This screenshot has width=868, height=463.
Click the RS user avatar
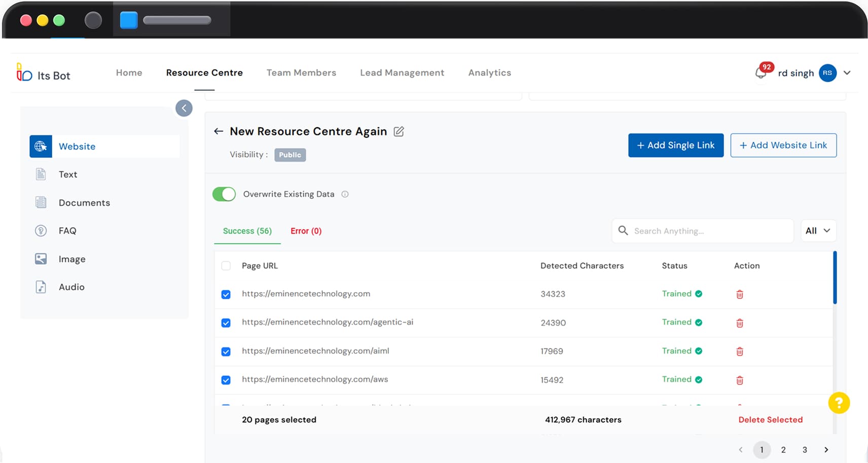click(827, 73)
